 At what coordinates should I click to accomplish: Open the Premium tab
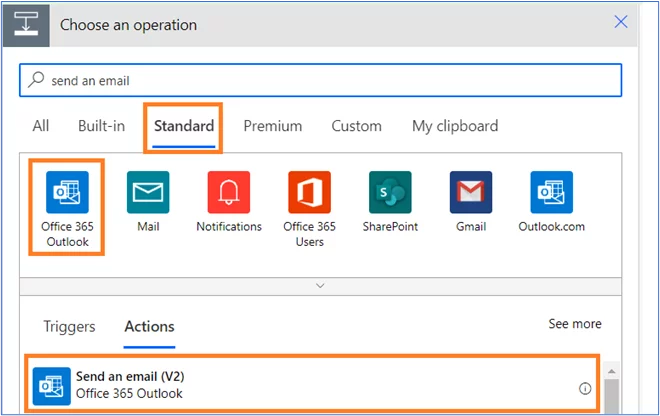coord(273,126)
